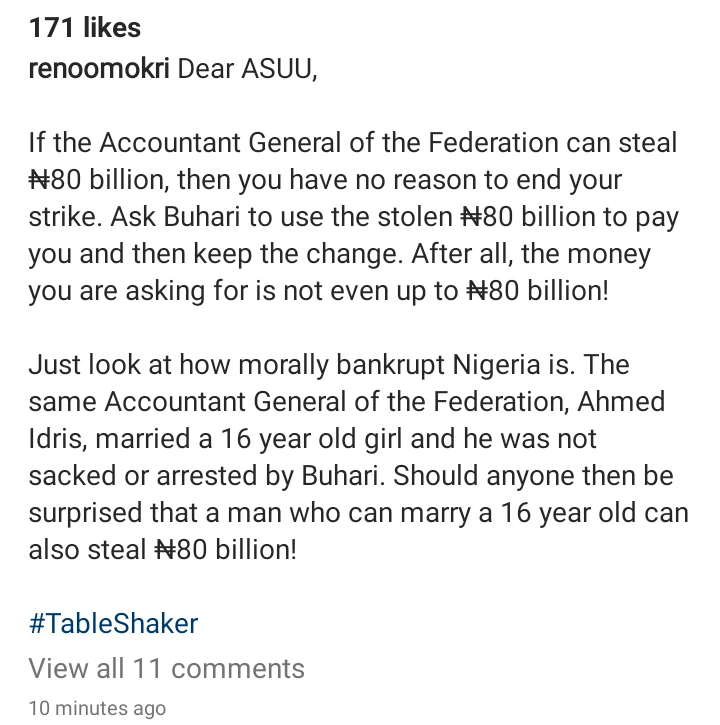
Task: Click the name "Idris" in the caption
Action: pyautogui.click(x=55, y=439)
